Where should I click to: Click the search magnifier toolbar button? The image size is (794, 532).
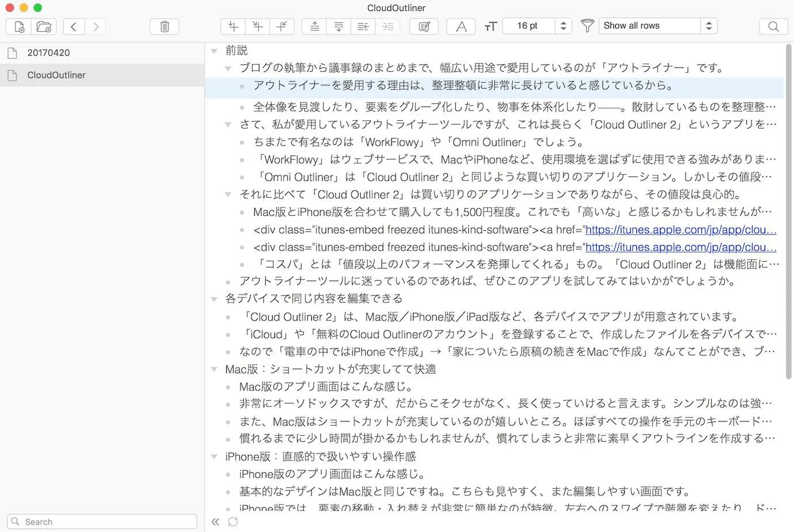click(773, 26)
